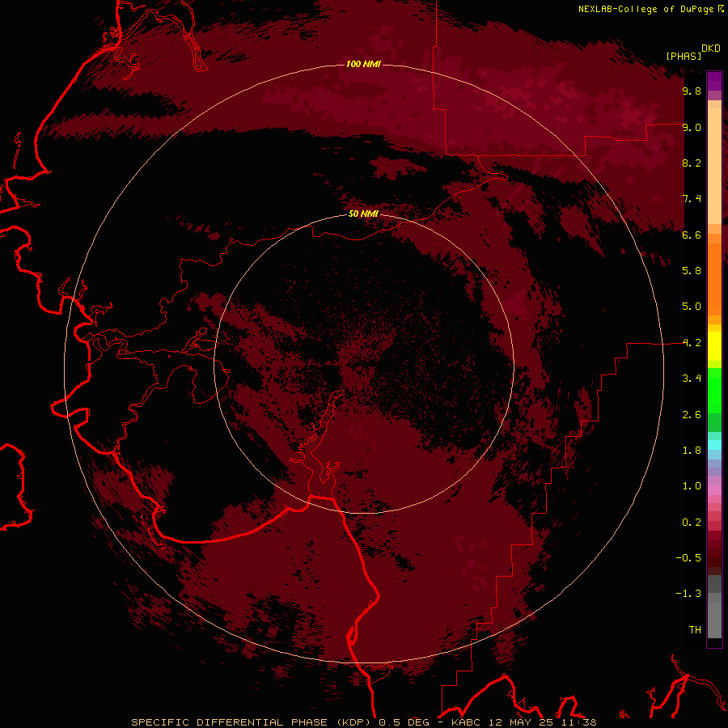Click the 2.6 value on the color scale
This screenshot has width=728, height=728.
(692, 415)
